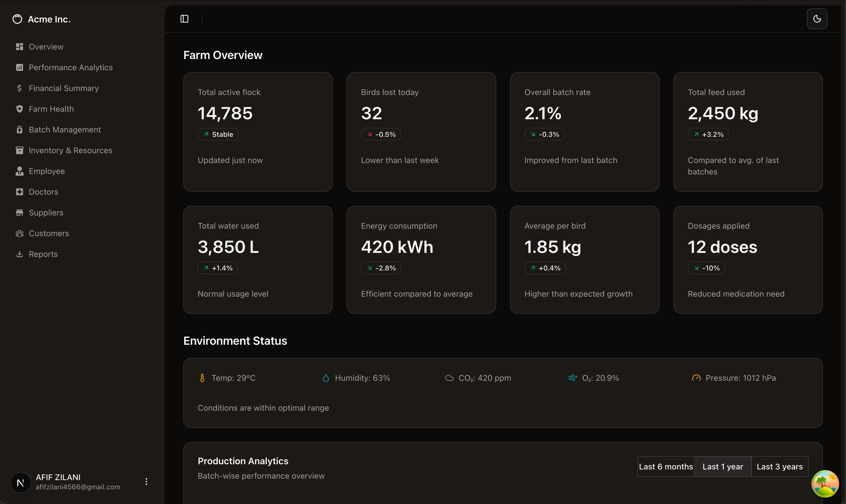
Task: Click the Inventory & Resources archive icon
Action: [x=19, y=150]
